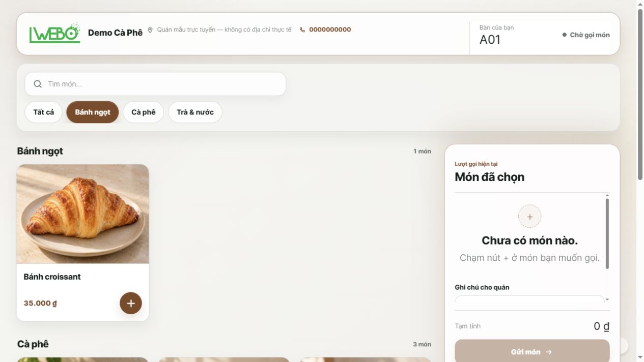This screenshot has height=362, width=644.
Task: Click the phone handset icon
Action: click(x=302, y=30)
